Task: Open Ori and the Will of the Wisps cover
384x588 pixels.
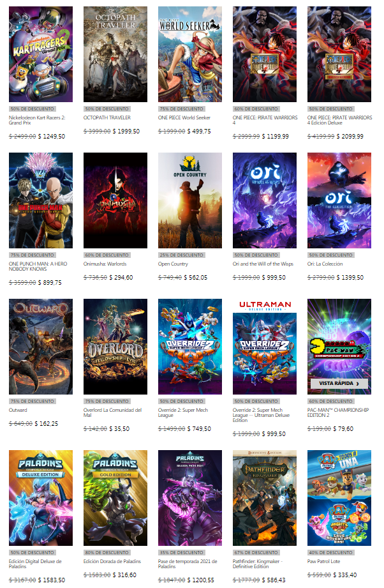Action: (x=265, y=200)
